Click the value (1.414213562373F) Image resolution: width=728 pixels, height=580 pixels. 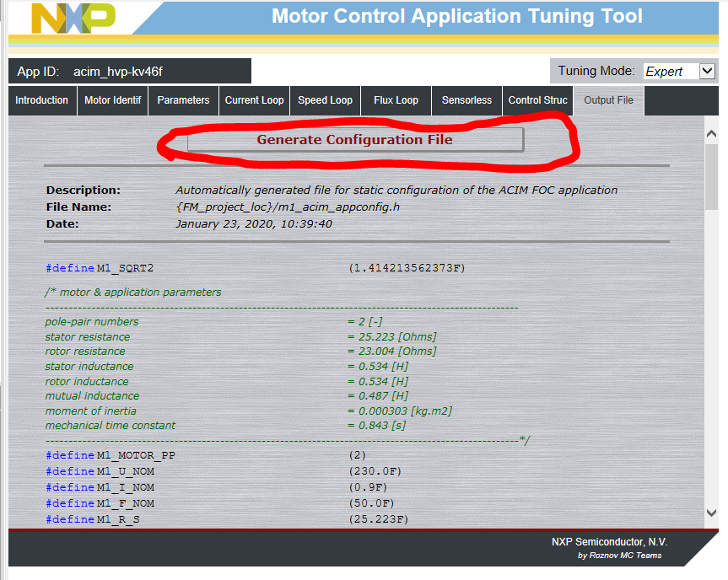(x=407, y=268)
